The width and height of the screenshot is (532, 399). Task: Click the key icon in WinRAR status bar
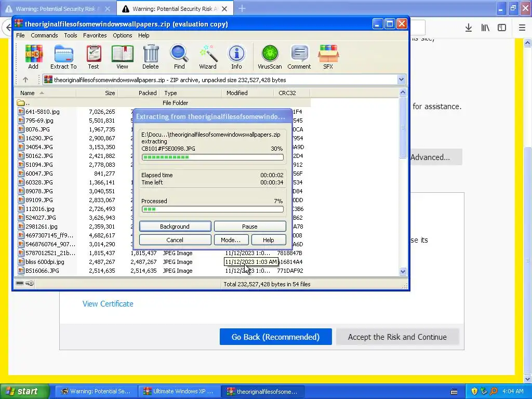tap(30, 283)
